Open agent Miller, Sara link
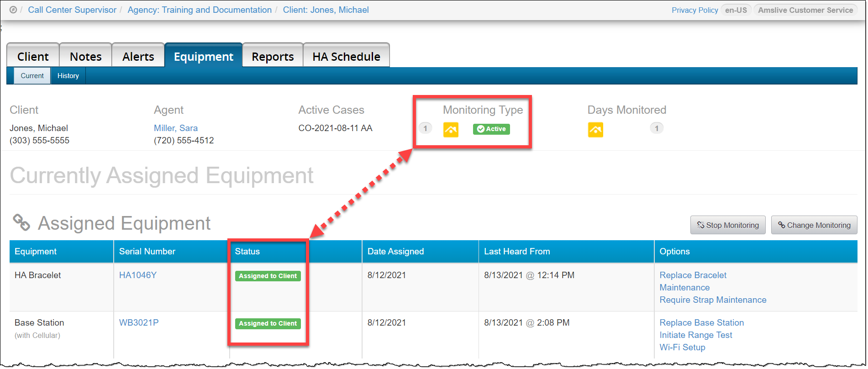This screenshot has width=868, height=369. [x=176, y=128]
